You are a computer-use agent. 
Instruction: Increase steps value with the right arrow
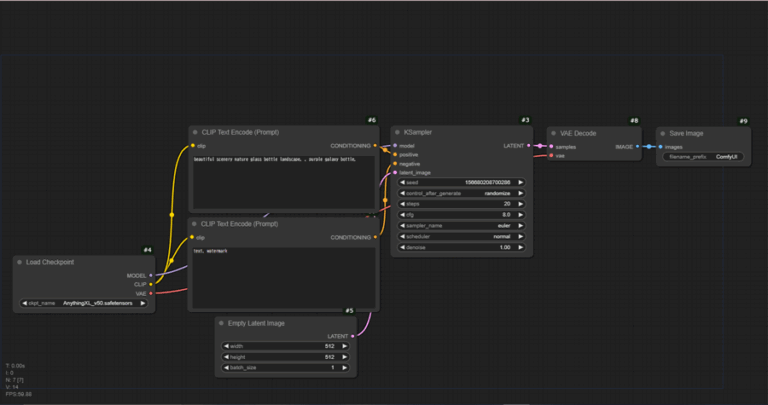coord(522,204)
